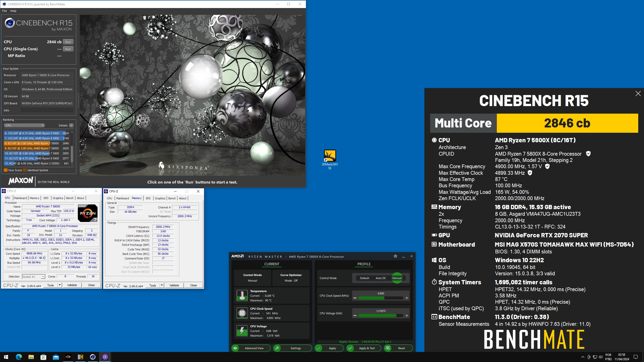Adjust the CPU Clock Speed slider
Screen dimensions: 644x362
[x=381, y=298]
